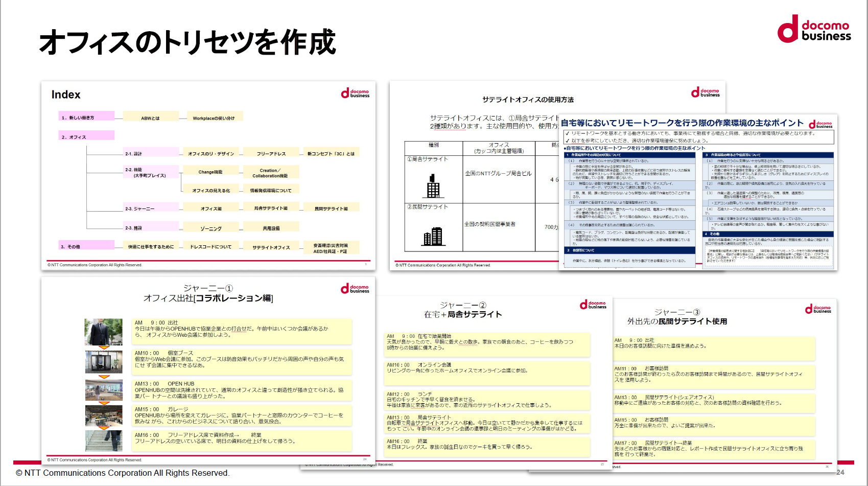The image size is (868, 486).
Task: Click the 'AM11:00 お客様訪問' note on ジャーニー③
Action: pyautogui.click(x=714, y=376)
